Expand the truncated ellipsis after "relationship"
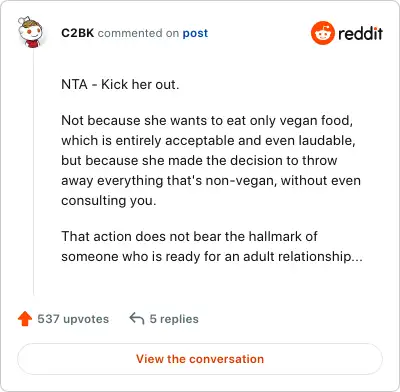 click(357, 257)
